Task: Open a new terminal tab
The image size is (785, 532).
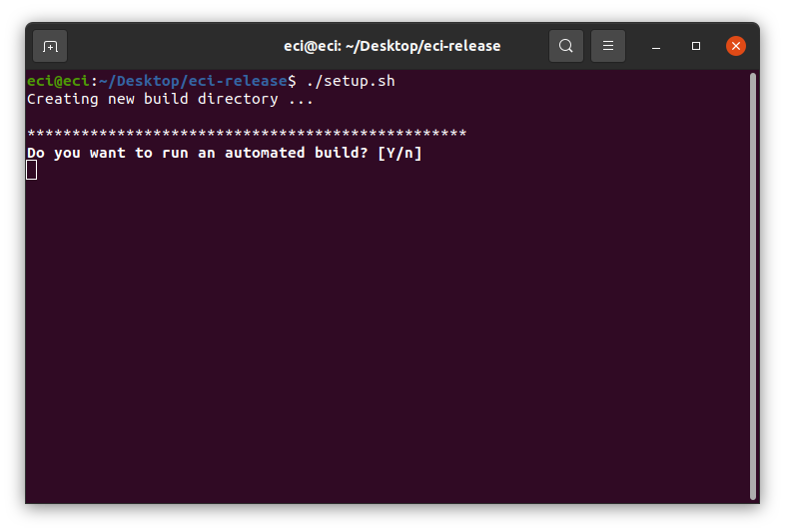Action: pos(50,46)
